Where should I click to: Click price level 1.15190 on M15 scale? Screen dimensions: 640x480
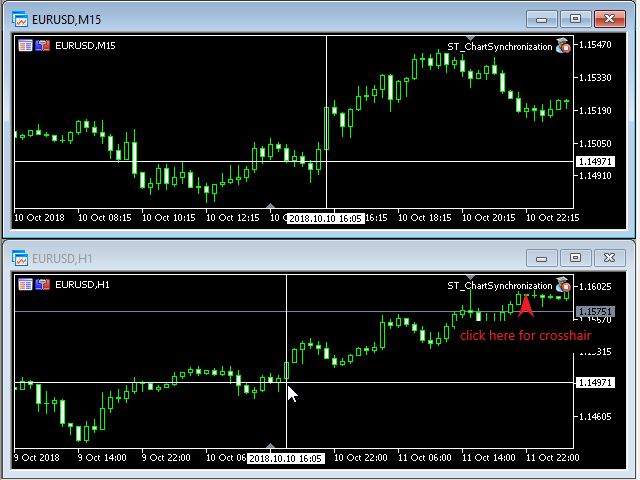click(x=596, y=111)
